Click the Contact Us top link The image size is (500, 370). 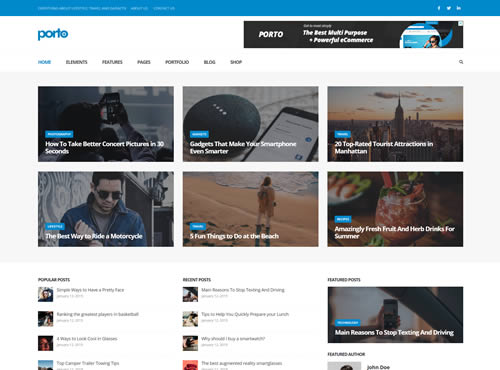click(164, 8)
